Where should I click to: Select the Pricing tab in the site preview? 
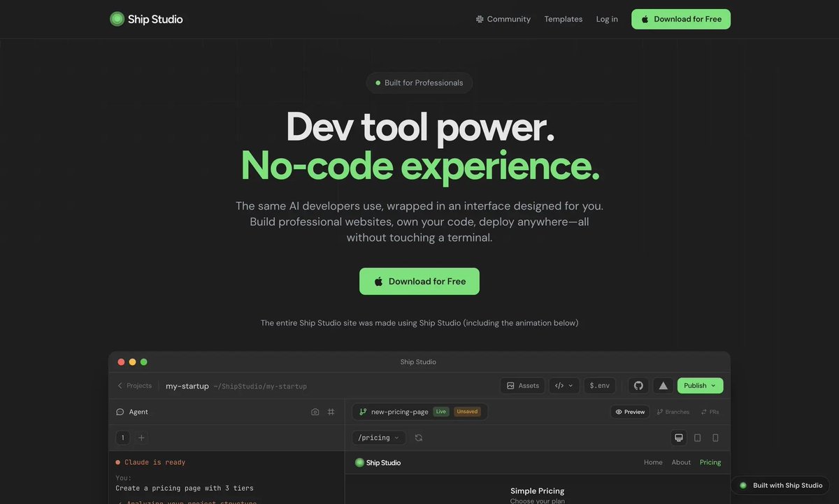pyautogui.click(x=710, y=462)
